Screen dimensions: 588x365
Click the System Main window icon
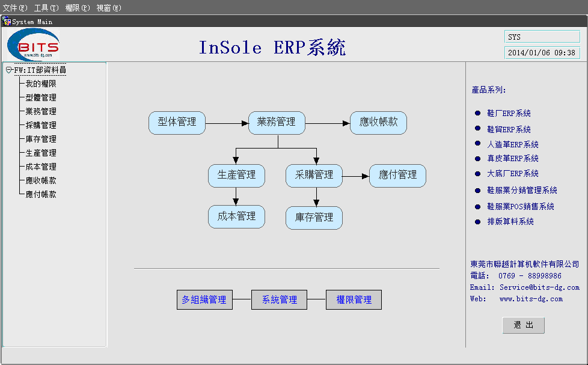[x=7, y=22]
